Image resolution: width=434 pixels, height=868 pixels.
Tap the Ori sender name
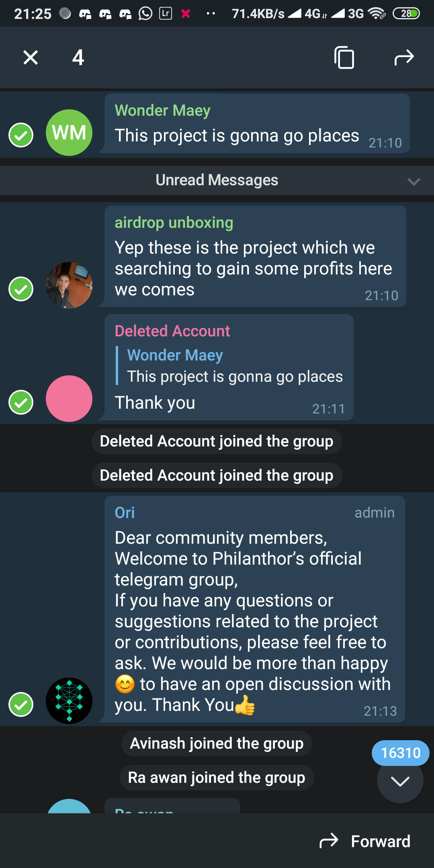125,513
